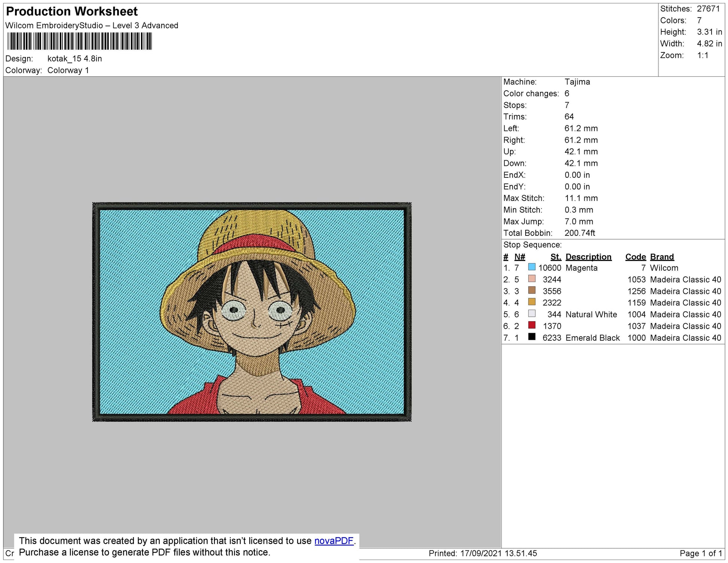The image size is (728, 563).
Task: Click the gold 1159 thread swatch
Action: [x=532, y=302]
